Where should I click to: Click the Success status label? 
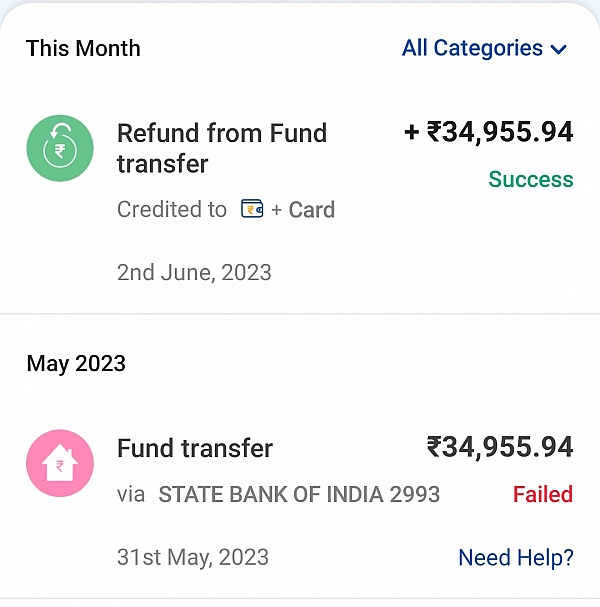pyautogui.click(x=531, y=179)
